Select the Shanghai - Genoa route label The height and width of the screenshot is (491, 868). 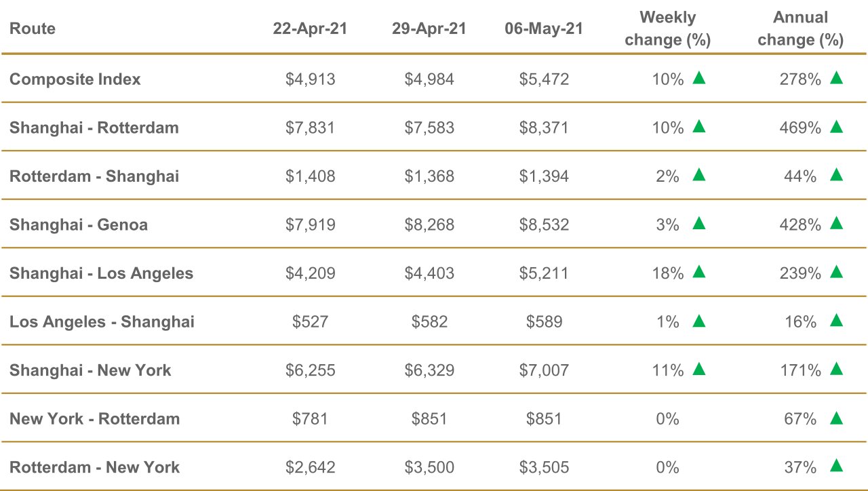click(x=79, y=224)
